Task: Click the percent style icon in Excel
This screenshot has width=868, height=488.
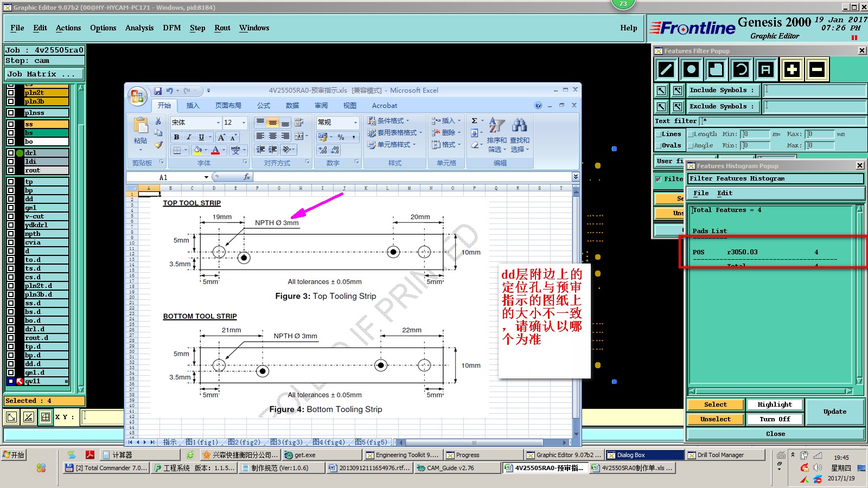Action: coord(341,137)
